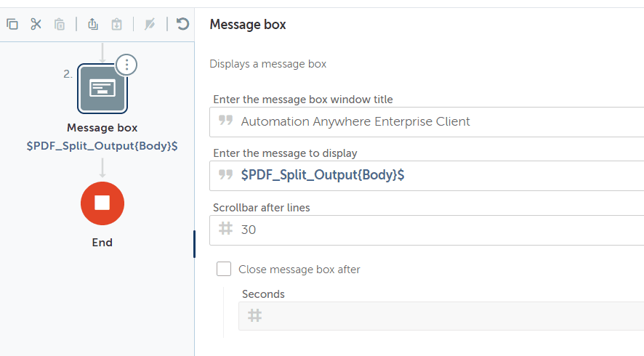644x356 pixels.
Task: Click the message box window title field
Action: (436, 121)
